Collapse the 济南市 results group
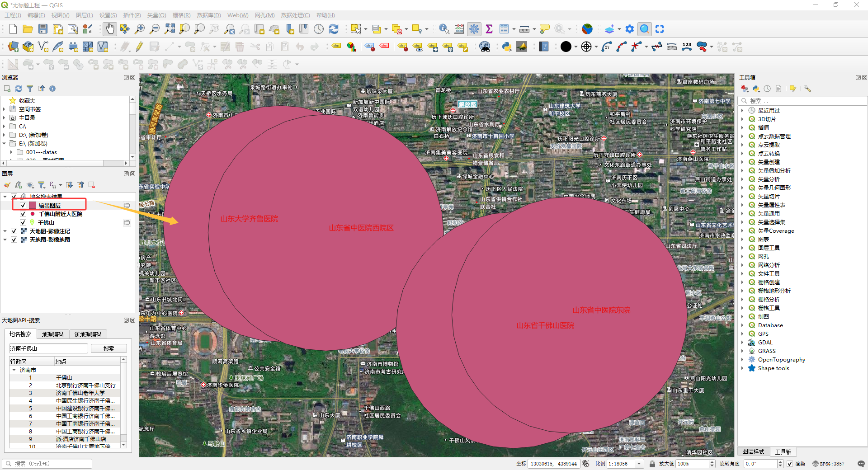 (x=14, y=370)
